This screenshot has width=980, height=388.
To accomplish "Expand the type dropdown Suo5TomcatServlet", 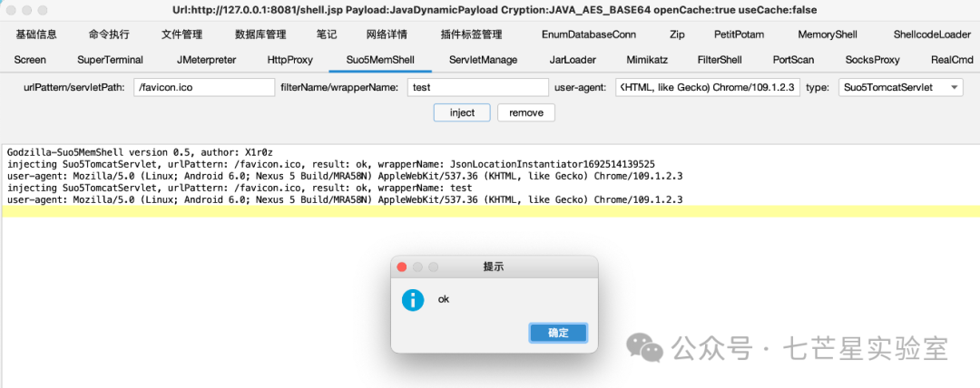I will (901, 87).
